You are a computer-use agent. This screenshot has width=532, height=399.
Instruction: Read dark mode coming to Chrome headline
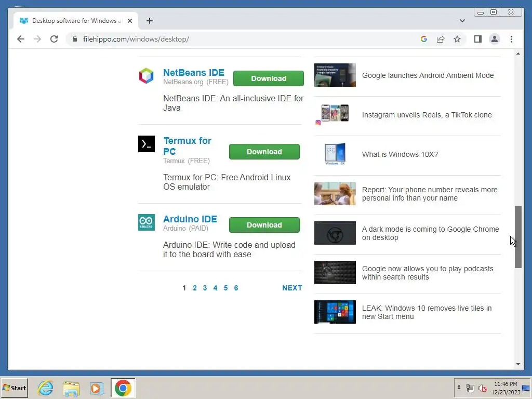tap(430, 233)
